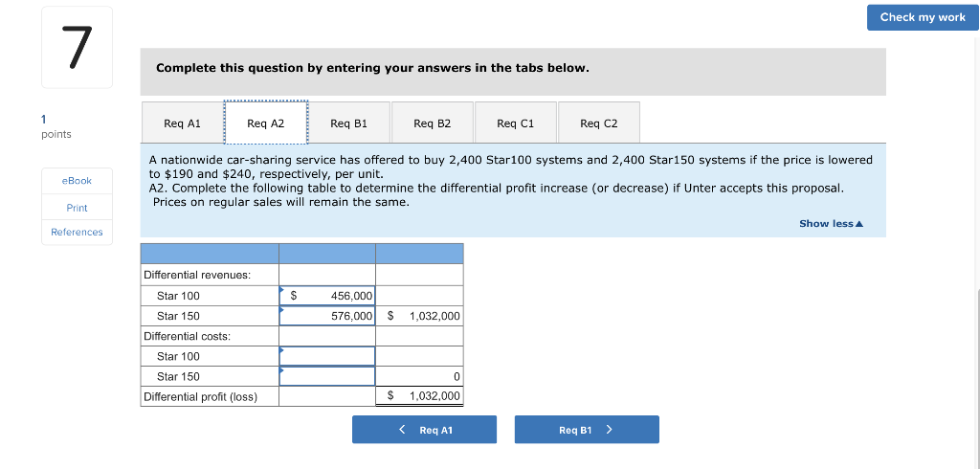The image size is (980, 469).
Task: Click the page vertical scrollbar
Action: 977,379
